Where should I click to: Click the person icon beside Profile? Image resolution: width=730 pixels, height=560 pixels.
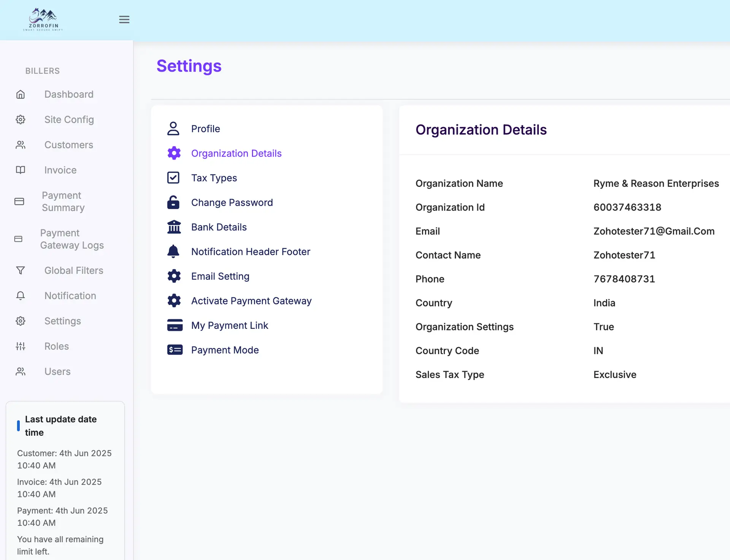(x=173, y=128)
